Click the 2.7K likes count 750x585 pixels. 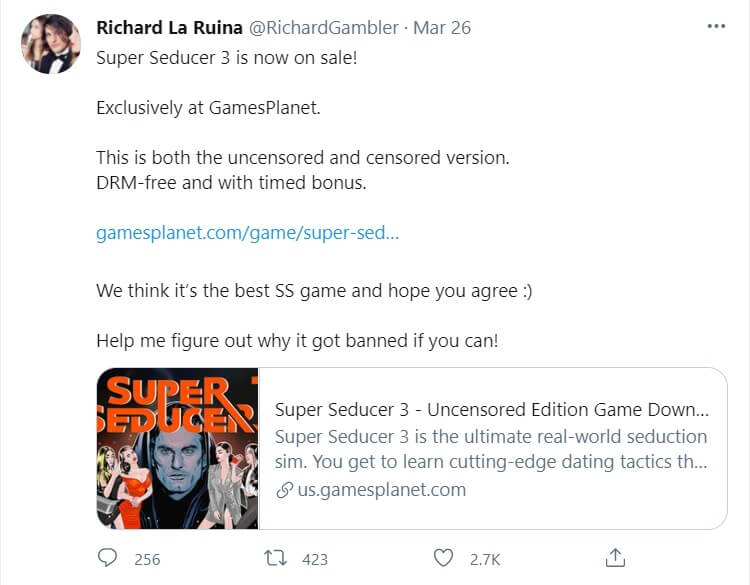(487, 559)
